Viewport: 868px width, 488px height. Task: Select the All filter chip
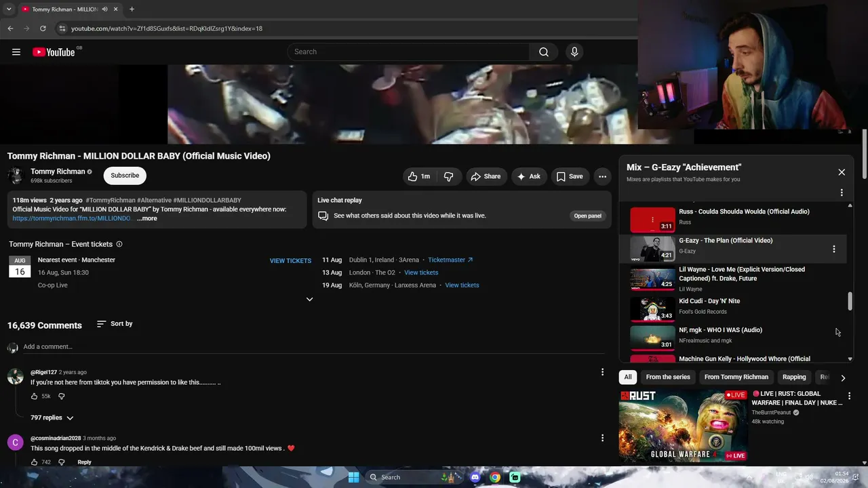(628, 377)
